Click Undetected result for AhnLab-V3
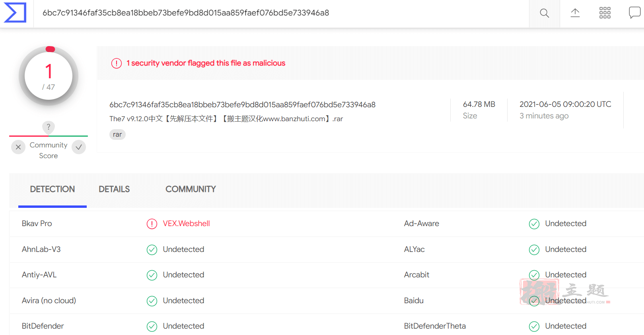 pos(183,250)
